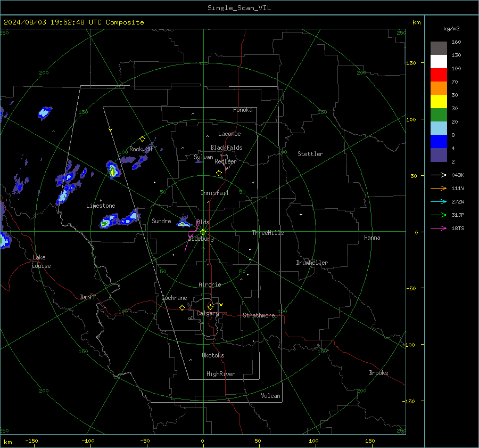479x448 pixels.
Task: Pick the purple 2-4 legend color
Action: pyautogui.click(x=439, y=155)
